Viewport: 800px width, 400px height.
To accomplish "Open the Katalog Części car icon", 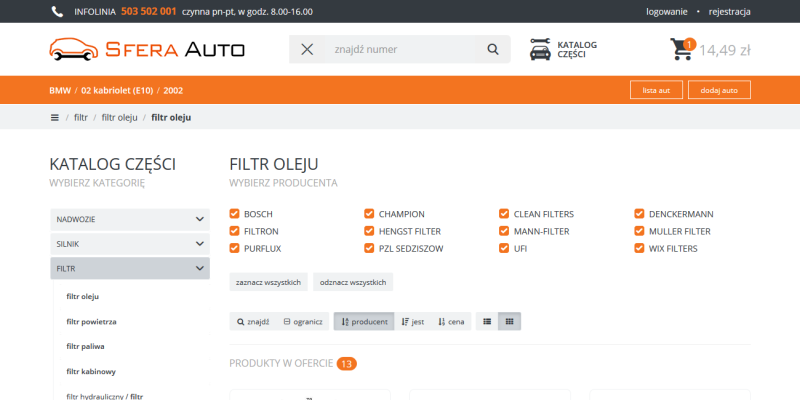I will click(540, 50).
